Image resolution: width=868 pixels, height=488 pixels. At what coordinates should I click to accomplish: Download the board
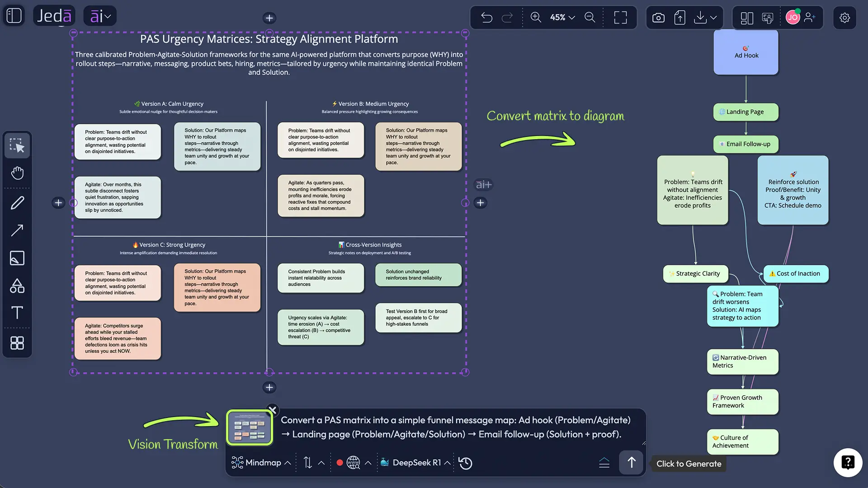click(x=700, y=18)
